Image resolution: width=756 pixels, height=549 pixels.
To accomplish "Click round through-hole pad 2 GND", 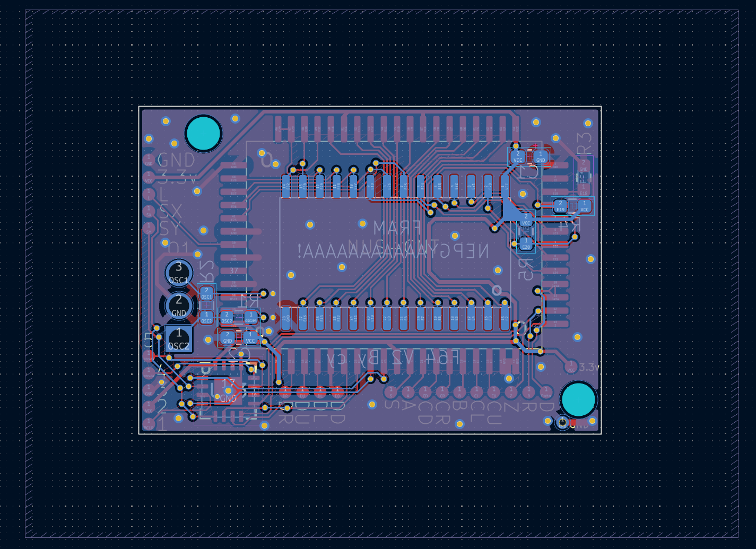I will [x=179, y=306].
